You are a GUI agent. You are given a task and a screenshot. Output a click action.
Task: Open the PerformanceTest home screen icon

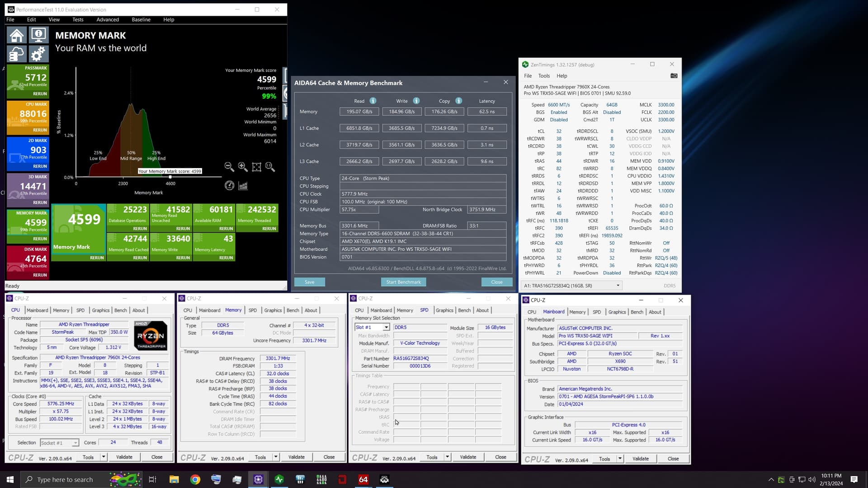click(x=17, y=35)
